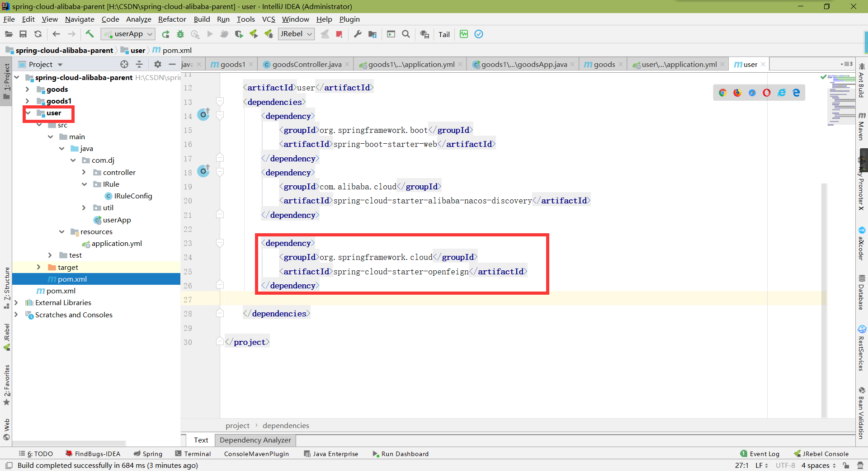Click the locate target icon in Project panel

[x=124, y=64]
